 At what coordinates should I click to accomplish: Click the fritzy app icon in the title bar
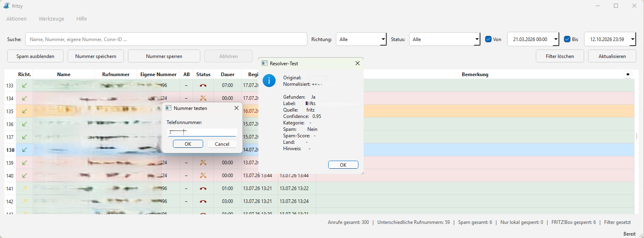pyautogui.click(x=6, y=6)
